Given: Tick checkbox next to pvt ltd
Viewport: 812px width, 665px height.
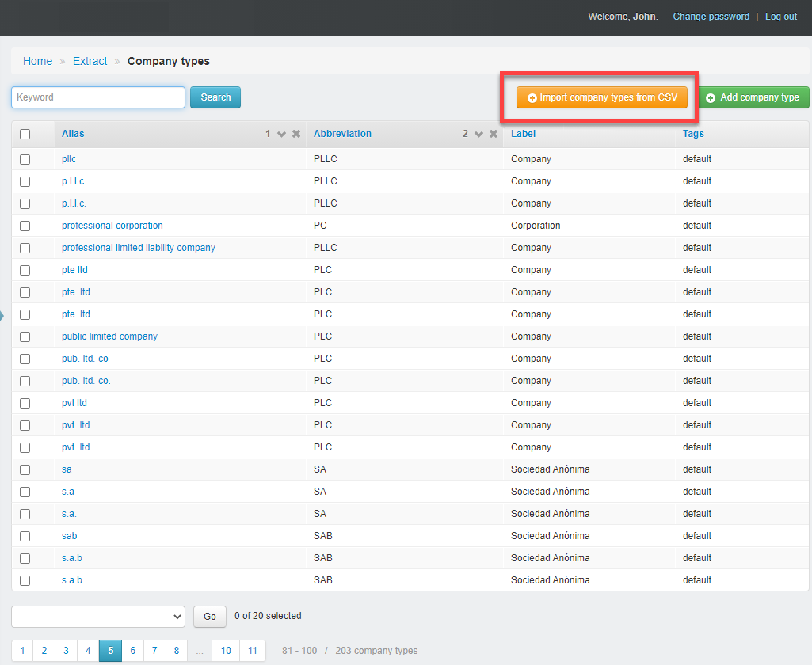Looking at the screenshot, I should 25,403.
